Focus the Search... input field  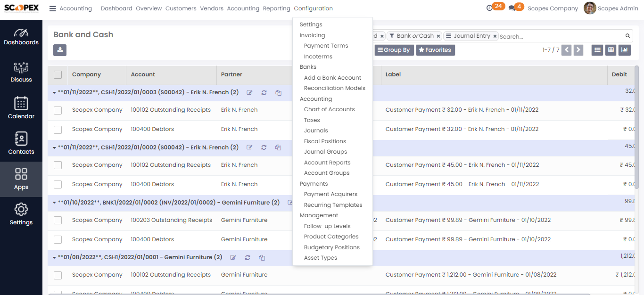(561, 36)
